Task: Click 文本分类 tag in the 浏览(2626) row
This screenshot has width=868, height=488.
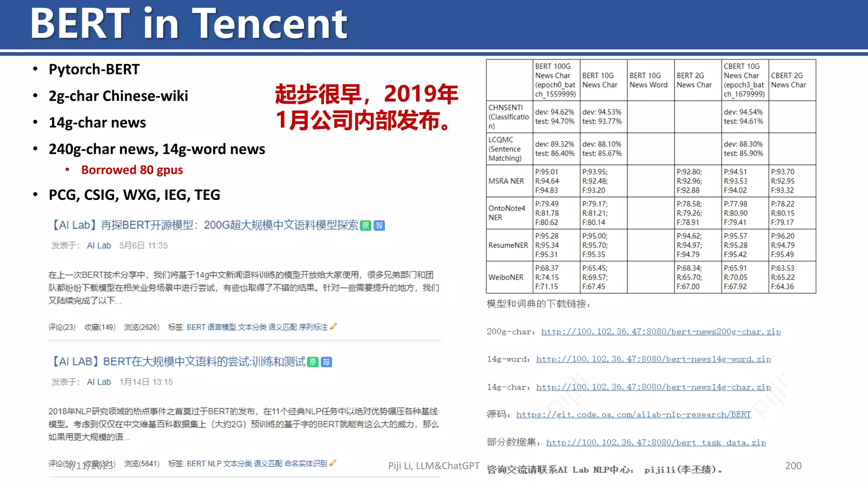Action: point(252,327)
